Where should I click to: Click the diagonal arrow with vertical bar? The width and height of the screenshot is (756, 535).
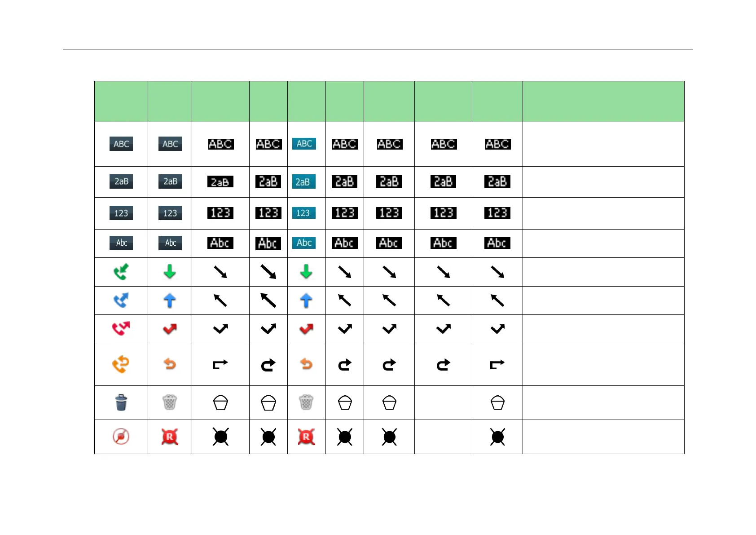pyautogui.click(x=444, y=272)
